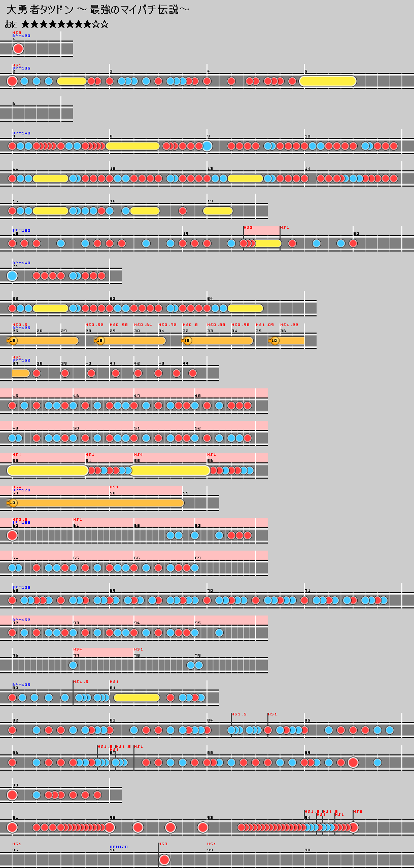Select the large blue note at measure 9
This screenshot has height=868, width=414.
207,146
